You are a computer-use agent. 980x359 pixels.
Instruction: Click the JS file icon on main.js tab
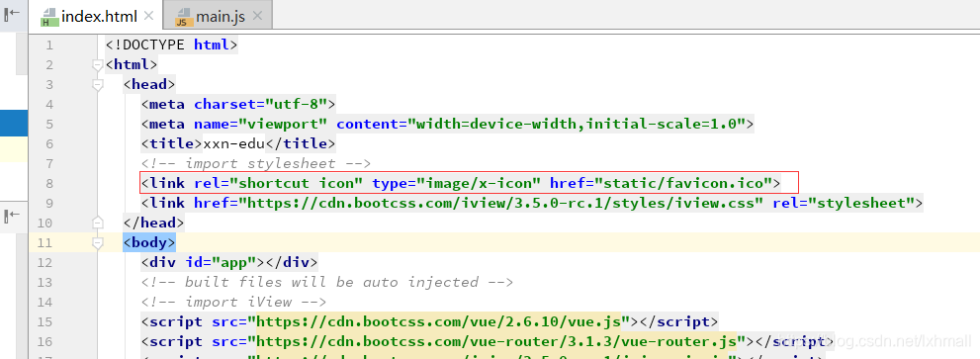[x=183, y=16]
